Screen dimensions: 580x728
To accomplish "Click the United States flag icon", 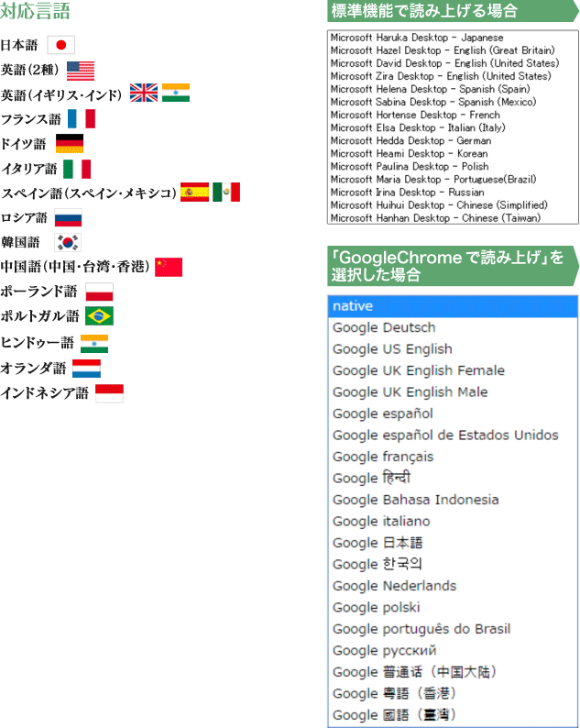I will click(x=81, y=71).
